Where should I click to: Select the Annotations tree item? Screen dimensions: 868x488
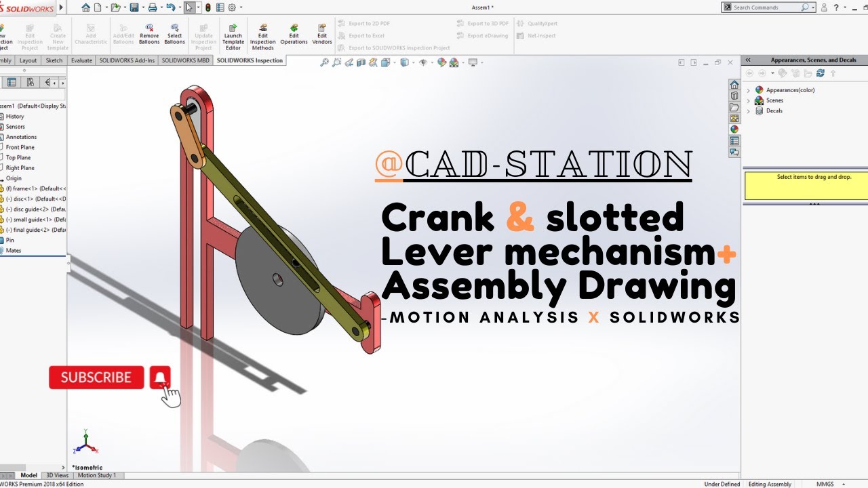(21, 137)
